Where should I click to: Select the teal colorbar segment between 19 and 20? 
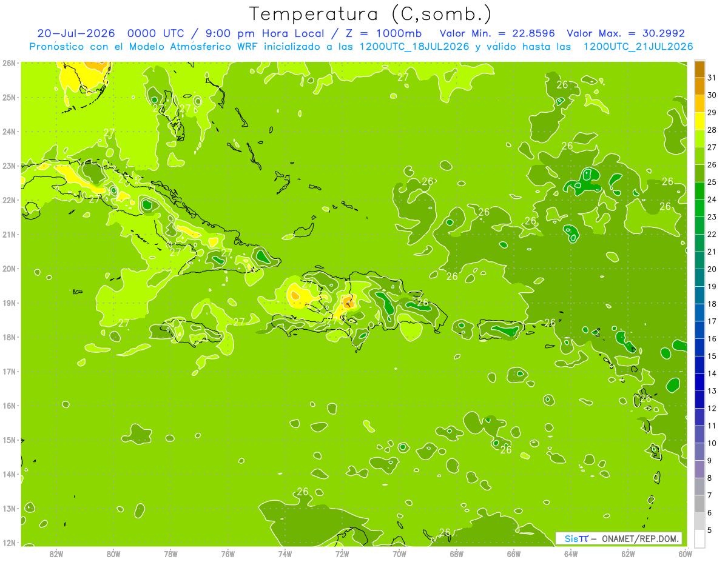(x=699, y=278)
